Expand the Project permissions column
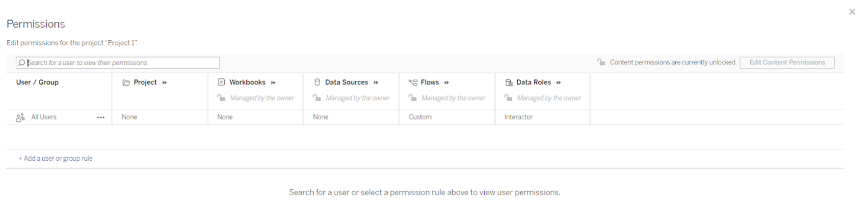 pyautogui.click(x=164, y=83)
